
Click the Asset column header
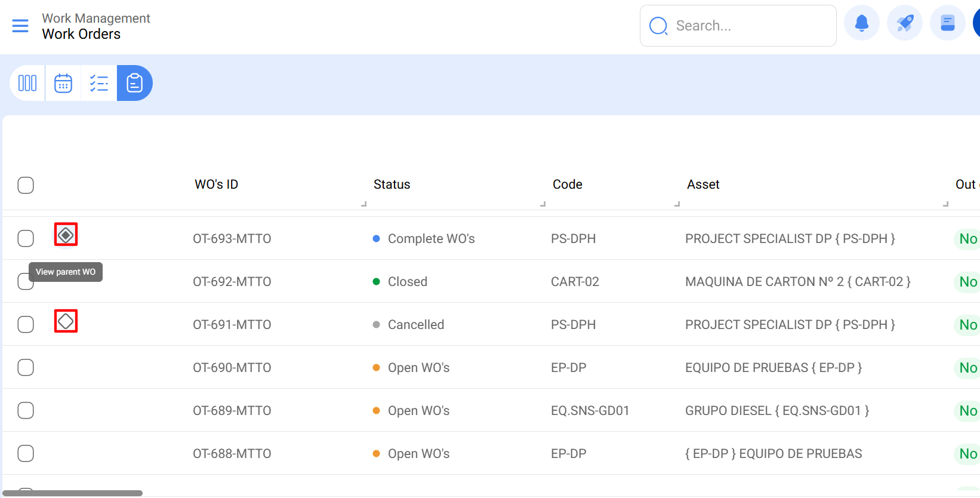click(x=703, y=185)
